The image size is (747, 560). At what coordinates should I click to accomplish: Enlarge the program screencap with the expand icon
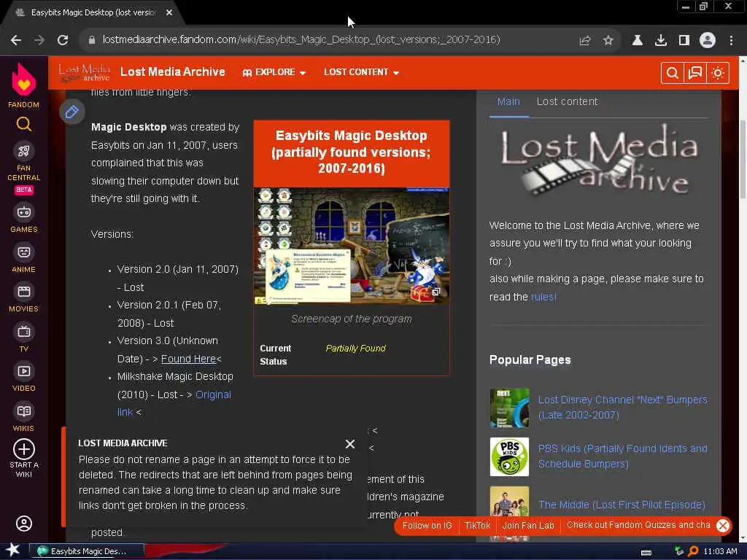436,292
